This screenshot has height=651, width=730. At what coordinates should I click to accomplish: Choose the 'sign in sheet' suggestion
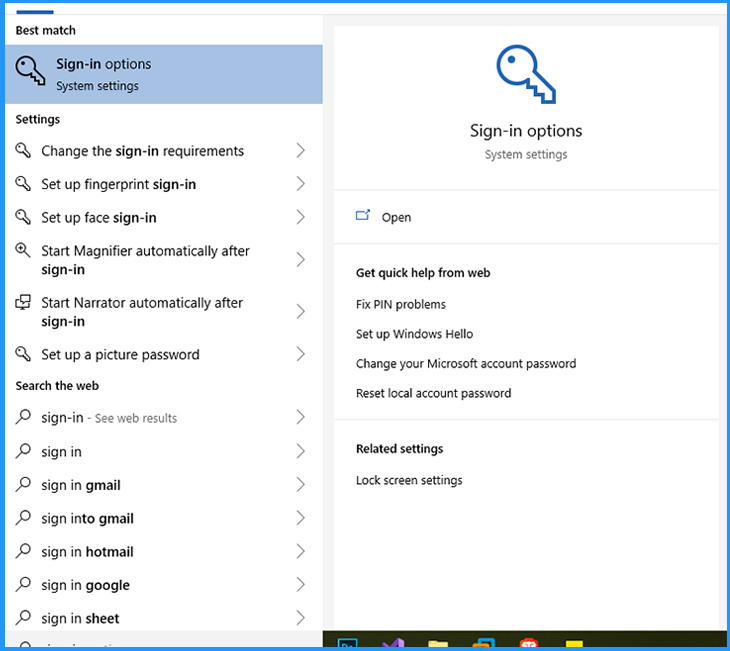(163, 618)
